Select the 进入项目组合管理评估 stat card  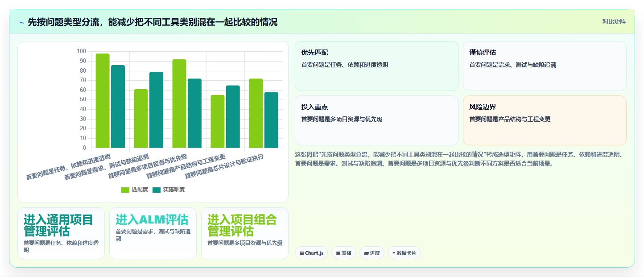[245, 233]
